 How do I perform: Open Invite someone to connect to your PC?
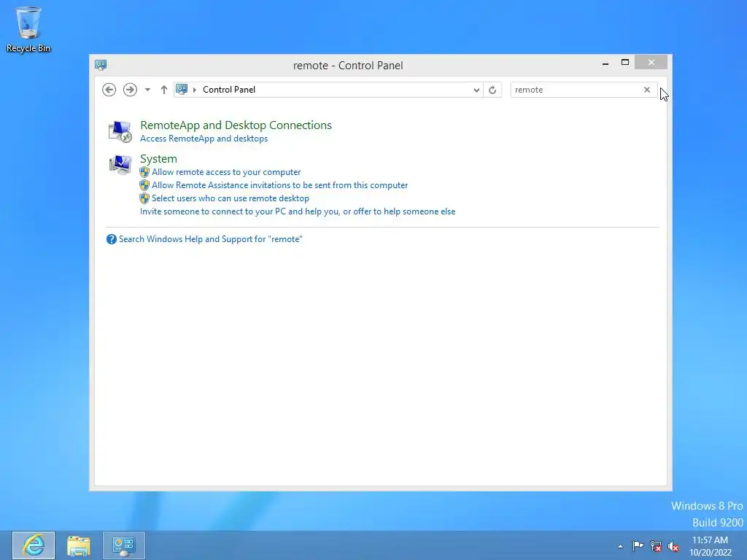pos(298,211)
